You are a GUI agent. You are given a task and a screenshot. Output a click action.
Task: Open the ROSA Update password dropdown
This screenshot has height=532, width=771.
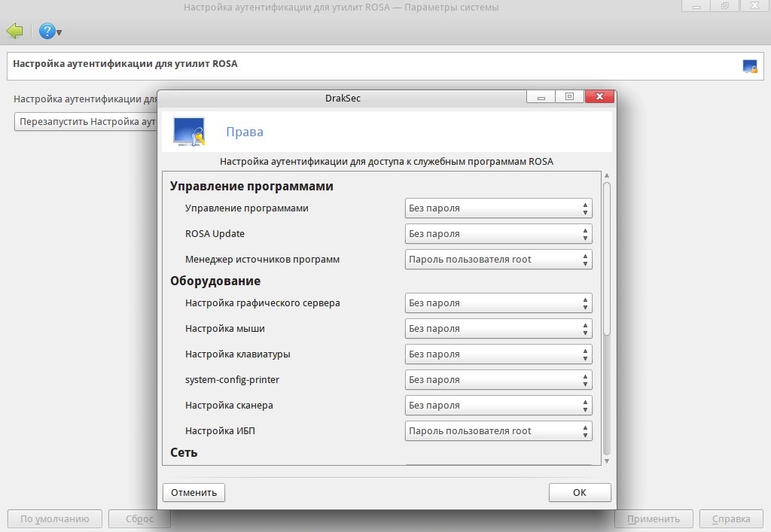(x=498, y=234)
